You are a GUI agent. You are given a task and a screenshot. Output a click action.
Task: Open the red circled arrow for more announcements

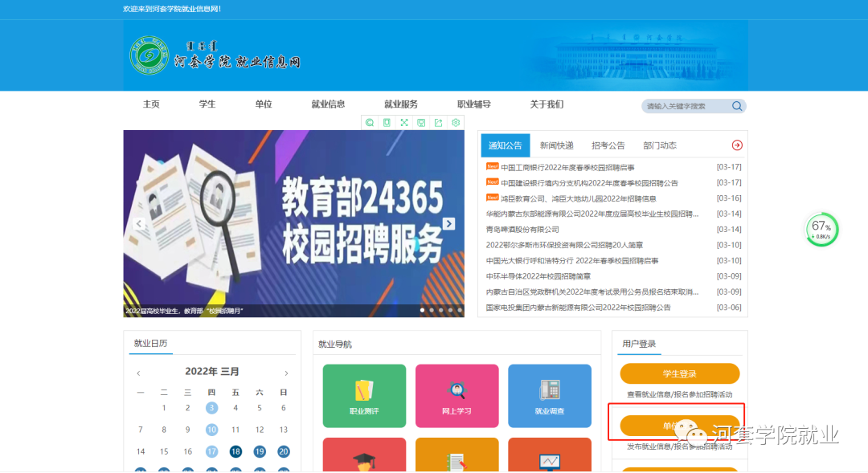tap(737, 145)
